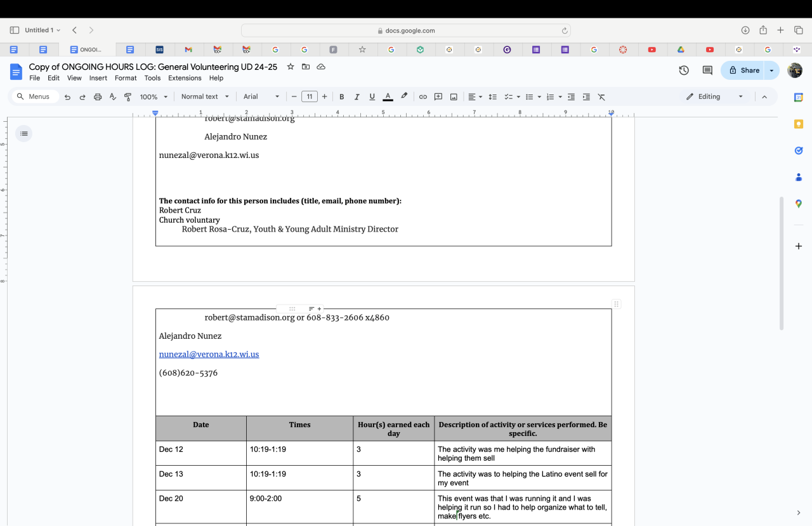Insert a link with the toolbar link icon

click(x=422, y=97)
